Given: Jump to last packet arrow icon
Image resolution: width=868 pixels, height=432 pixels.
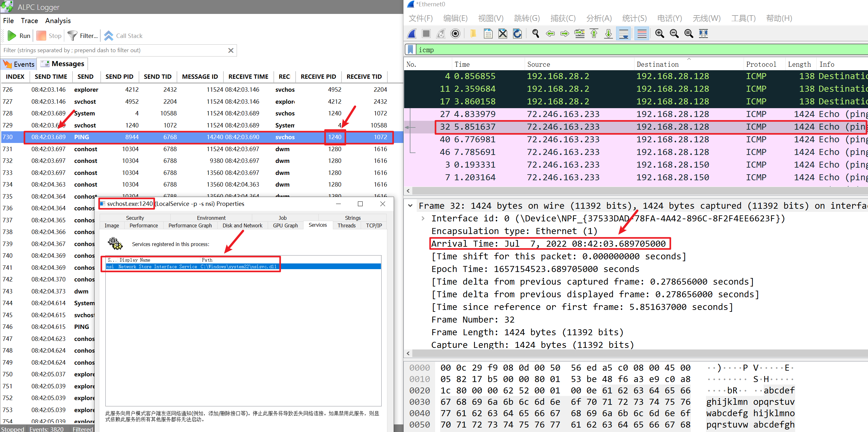Looking at the screenshot, I should (x=608, y=34).
